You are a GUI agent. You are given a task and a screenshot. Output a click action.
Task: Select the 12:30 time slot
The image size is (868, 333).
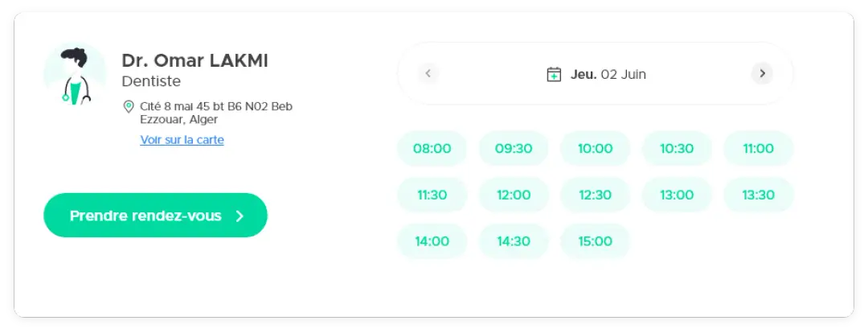tap(595, 195)
